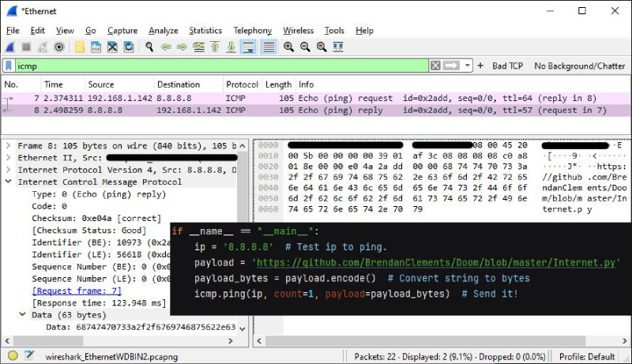This screenshot has height=364, width=632.
Task: Open capture options gear icon
Action: pyautogui.click(x=59, y=47)
